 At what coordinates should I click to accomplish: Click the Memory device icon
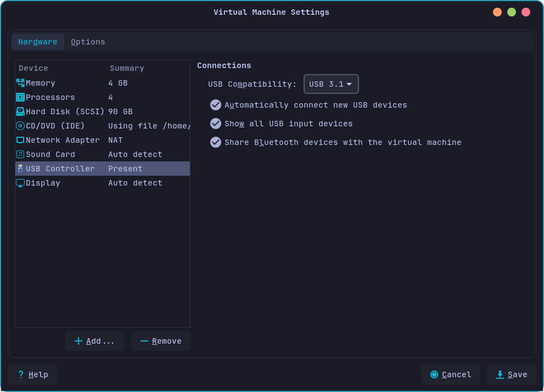pyautogui.click(x=20, y=83)
